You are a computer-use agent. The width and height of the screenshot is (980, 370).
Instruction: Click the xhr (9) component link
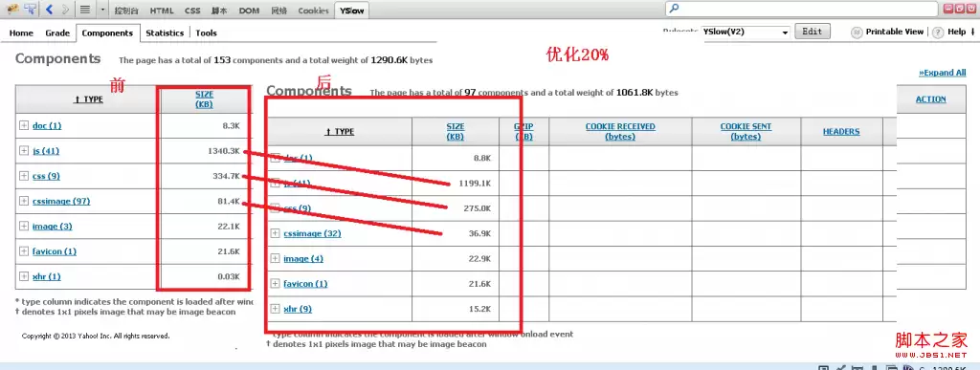[x=298, y=309]
